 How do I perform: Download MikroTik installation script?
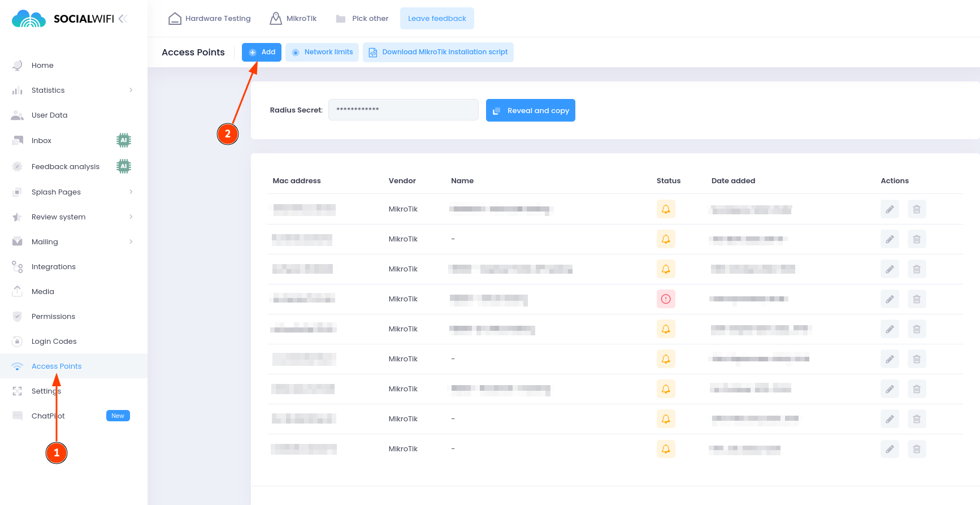tap(438, 52)
